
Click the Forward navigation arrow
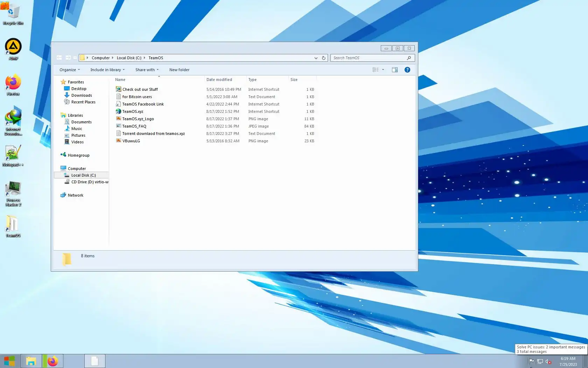pos(68,58)
